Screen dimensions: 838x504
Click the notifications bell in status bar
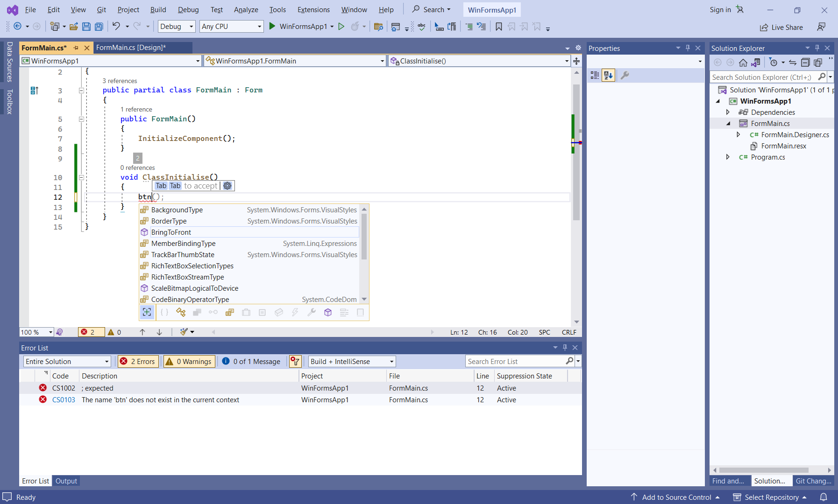[824, 497]
